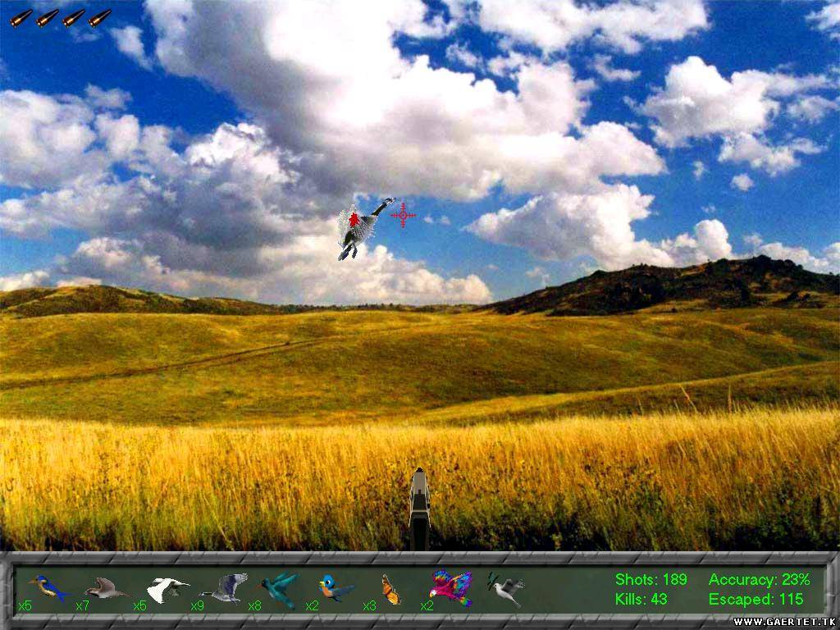Image resolution: width=840 pixels, height=630 pixels.
Task: Click the Accuracy: 23% readout
Action: click(759, 580)
